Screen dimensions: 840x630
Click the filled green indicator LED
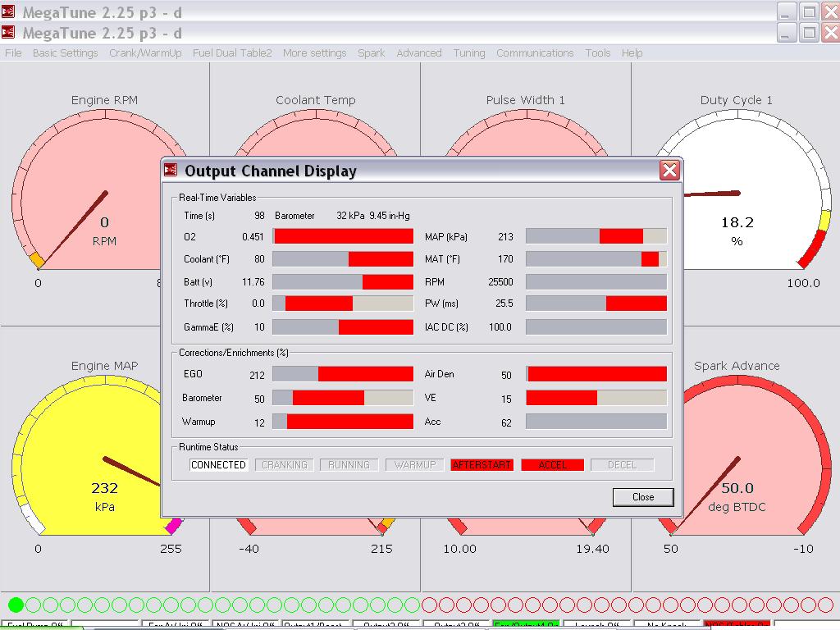point(16,605)
